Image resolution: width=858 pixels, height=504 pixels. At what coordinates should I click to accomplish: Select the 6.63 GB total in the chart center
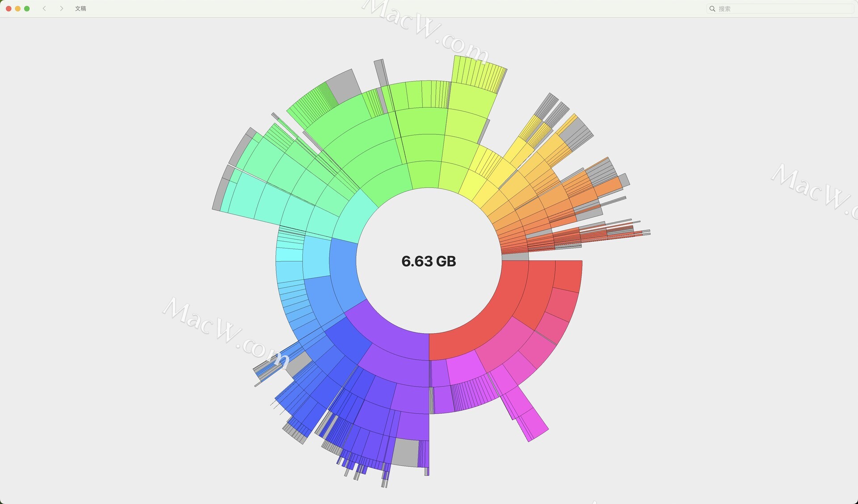[x=429, y=261]
